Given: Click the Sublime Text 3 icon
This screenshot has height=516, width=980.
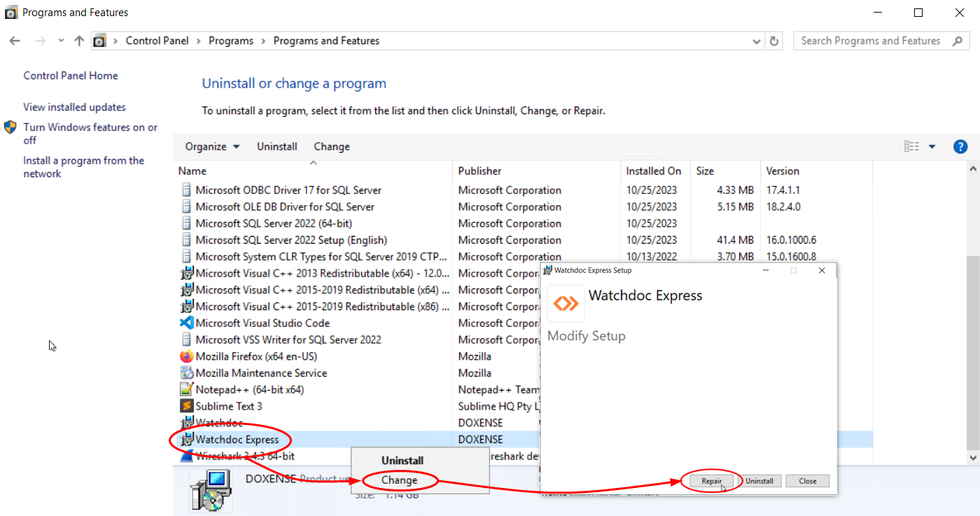Looking at the screenshot, I should point(186,406).
